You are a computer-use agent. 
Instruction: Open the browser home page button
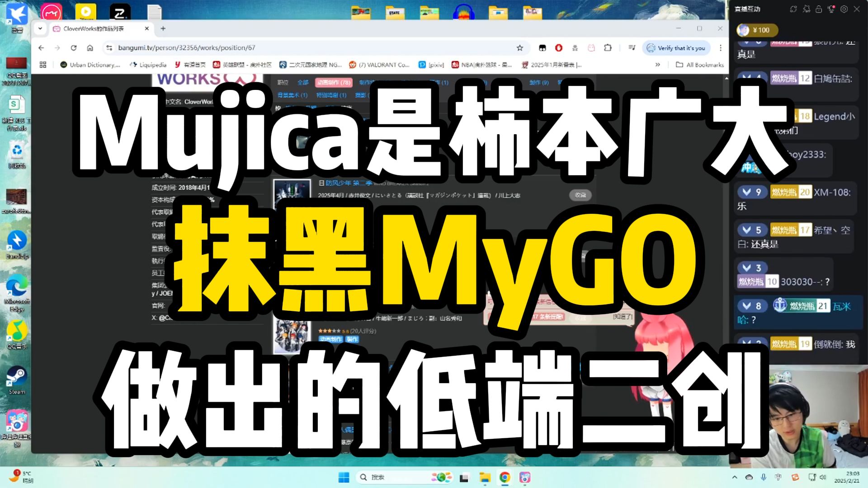pos(90,48)
